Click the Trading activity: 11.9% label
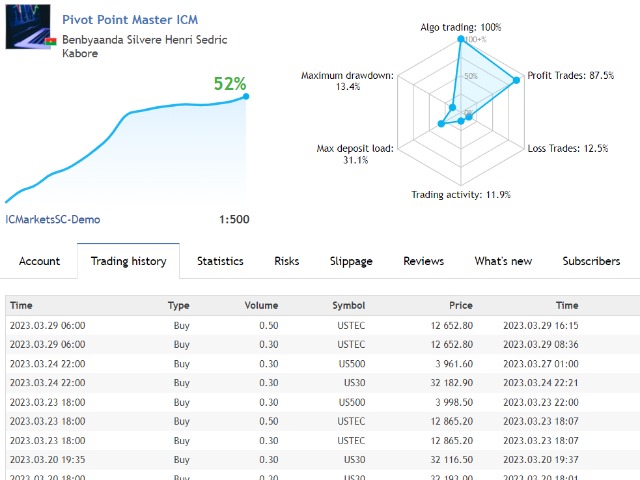 [x=461, y=195]
